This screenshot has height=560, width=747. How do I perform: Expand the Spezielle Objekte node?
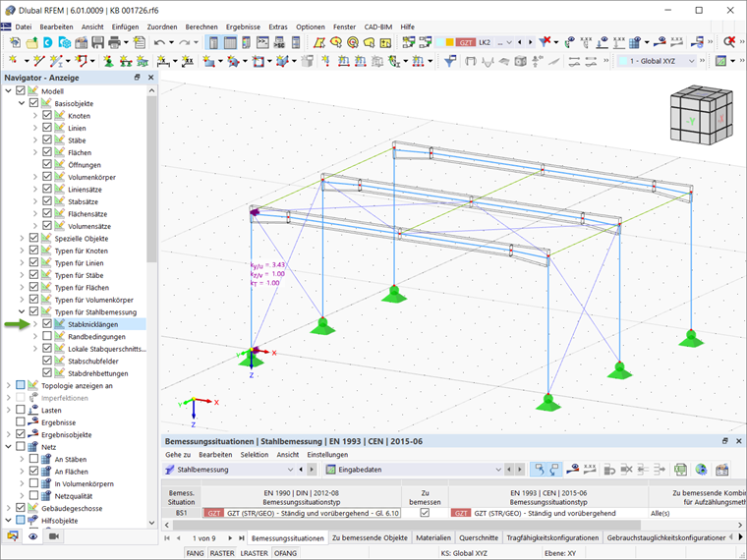pos(22,238)
